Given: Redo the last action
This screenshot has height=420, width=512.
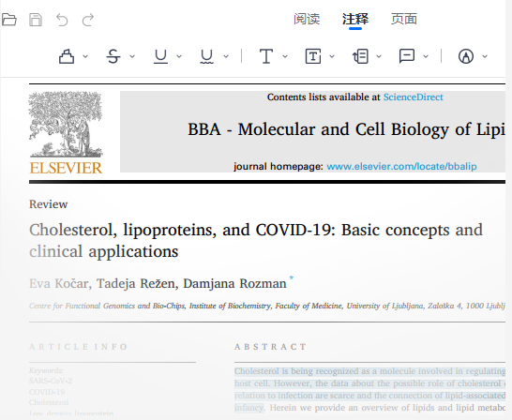Looking at the screenshot, I should (x=88, y=20).
